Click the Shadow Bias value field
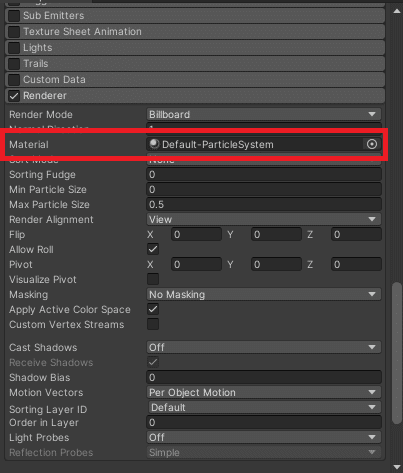The image size is (403, 473). tap(264, 377)
